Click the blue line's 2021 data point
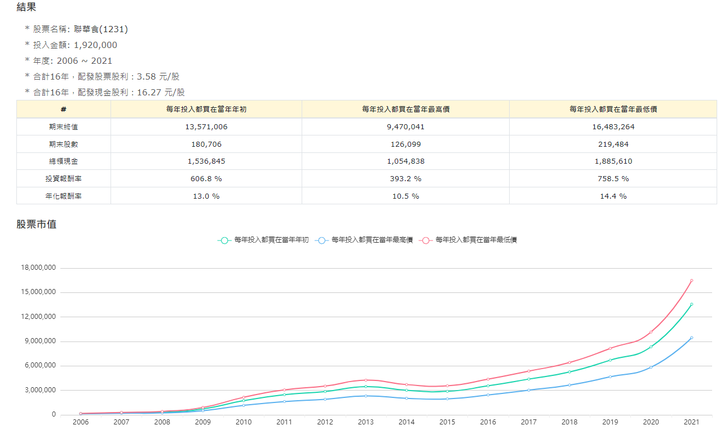Viewport: 720px width, 438px height. (691, 338)
